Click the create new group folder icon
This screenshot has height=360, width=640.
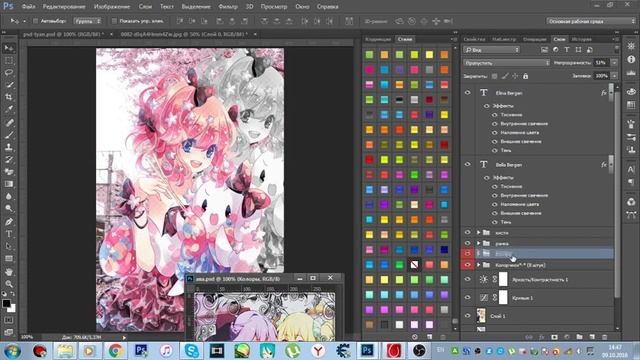tap(580, 337)
